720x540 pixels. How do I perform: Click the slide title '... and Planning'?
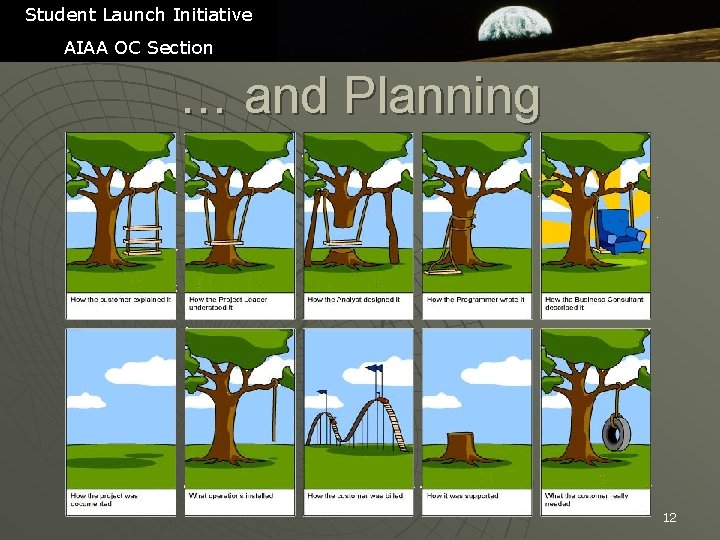click(361, 97)
